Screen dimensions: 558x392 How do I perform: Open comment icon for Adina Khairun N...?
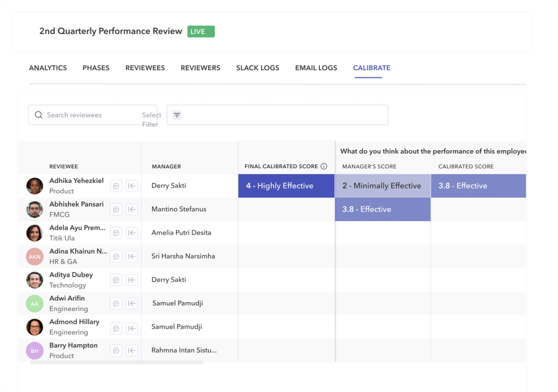pyautogui.click(x=116, y=256)
